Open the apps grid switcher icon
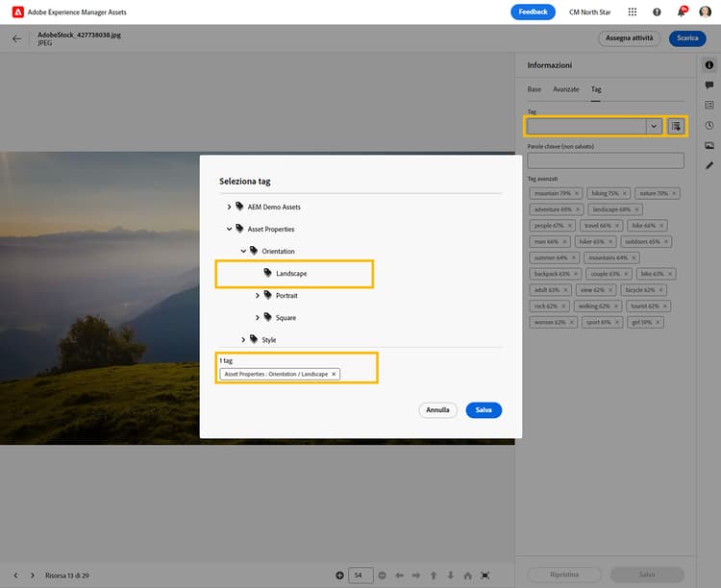Viewport: 721px width, 588px height. 632,12
